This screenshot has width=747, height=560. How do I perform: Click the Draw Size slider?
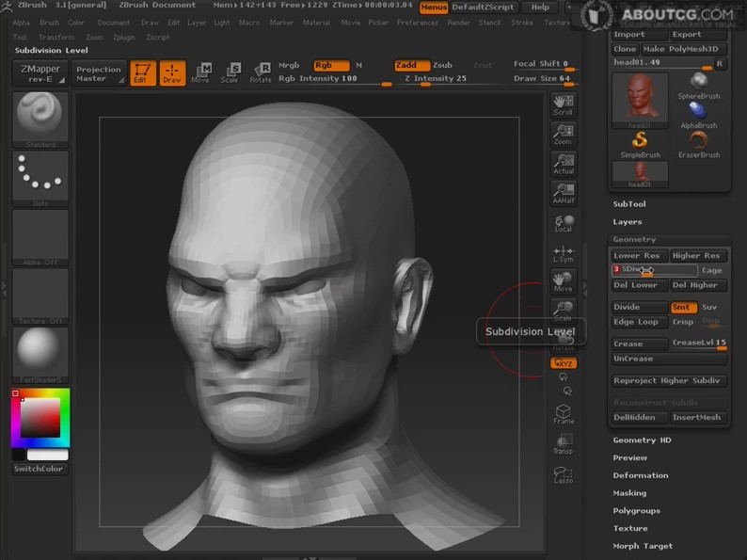point(545,79)
